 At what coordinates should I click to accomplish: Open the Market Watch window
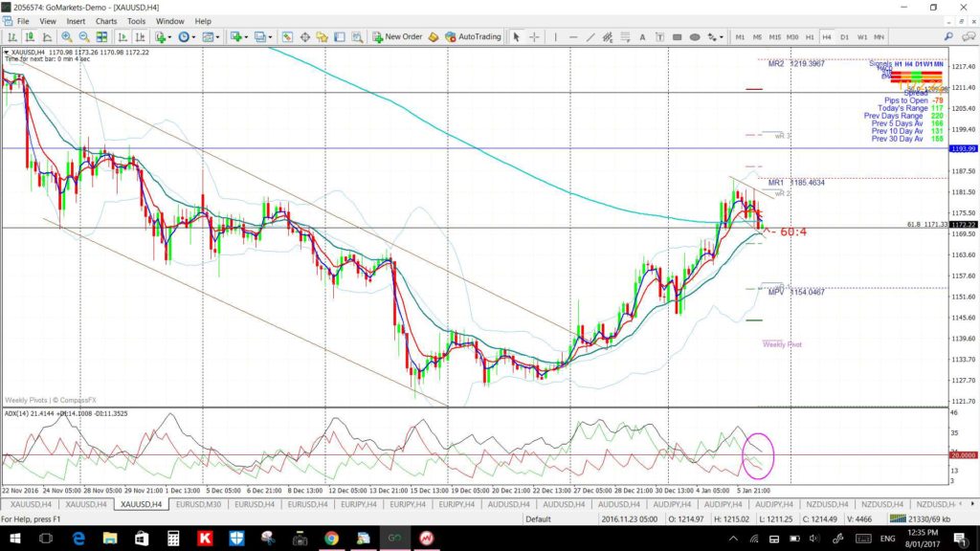(x=287, y=37)
